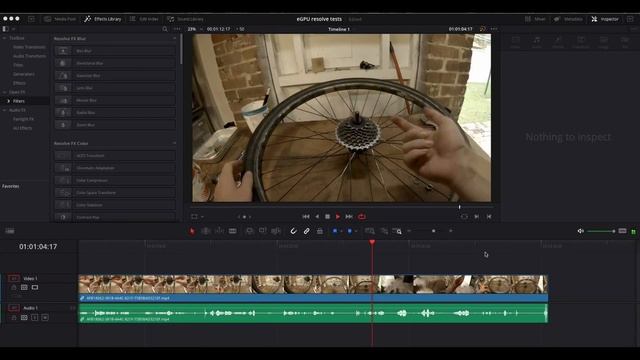Open the Sound Library panel
The image size is (640, 360).
click(186, 19)
